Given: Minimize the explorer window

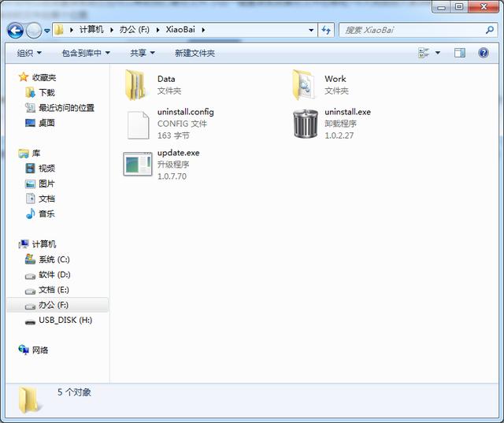Looking at the screenshot, I should tap(442, 6).
